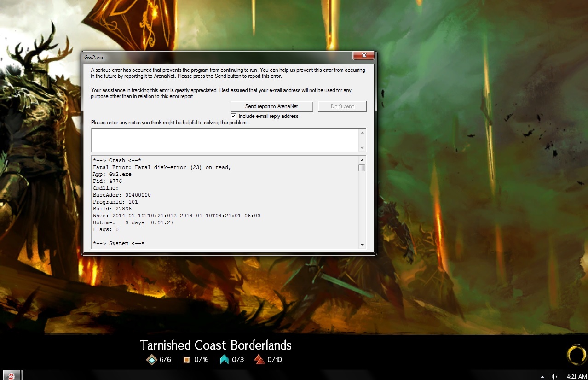Click the notes box scroll down arrow
This screenshot has width=588, height=380.
pyautogui.click(x=362, y=147)
